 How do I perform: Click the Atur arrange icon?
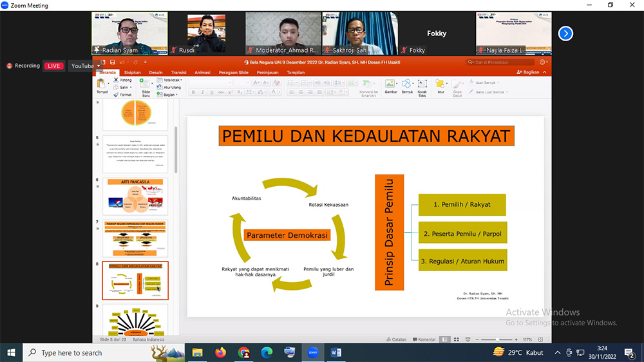click(440, 86)
